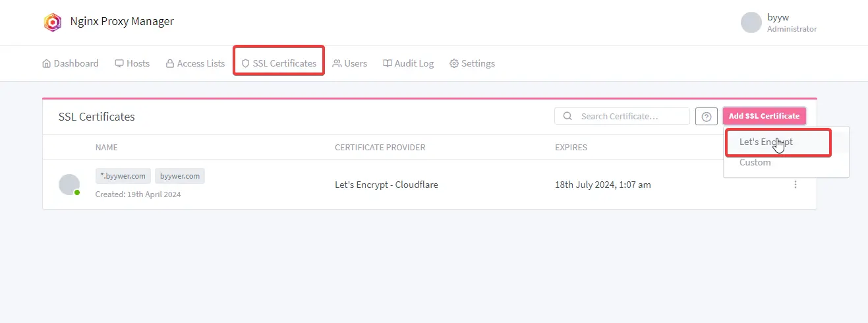Click the *.byywer.com domain tag

(123, 176)
